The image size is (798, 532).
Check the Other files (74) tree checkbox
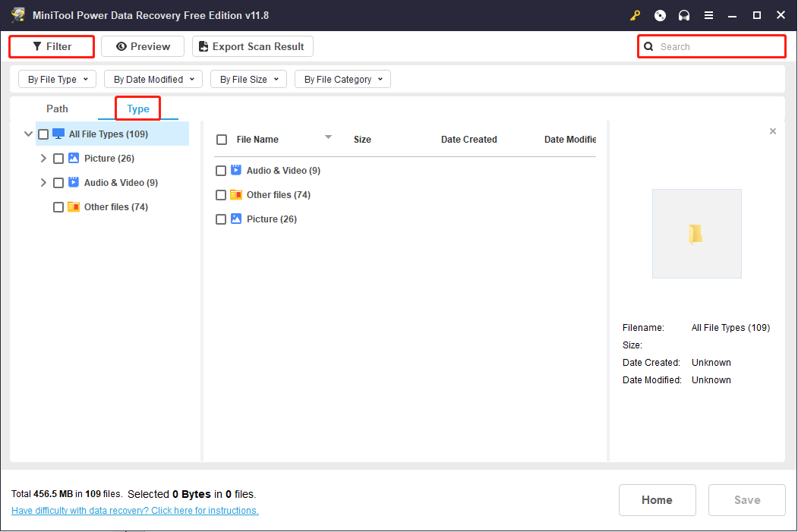point(58,207)
